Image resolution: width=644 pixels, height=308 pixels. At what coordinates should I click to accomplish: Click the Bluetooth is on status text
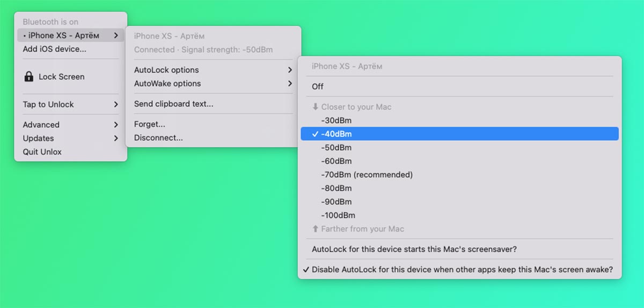point(50,22)
